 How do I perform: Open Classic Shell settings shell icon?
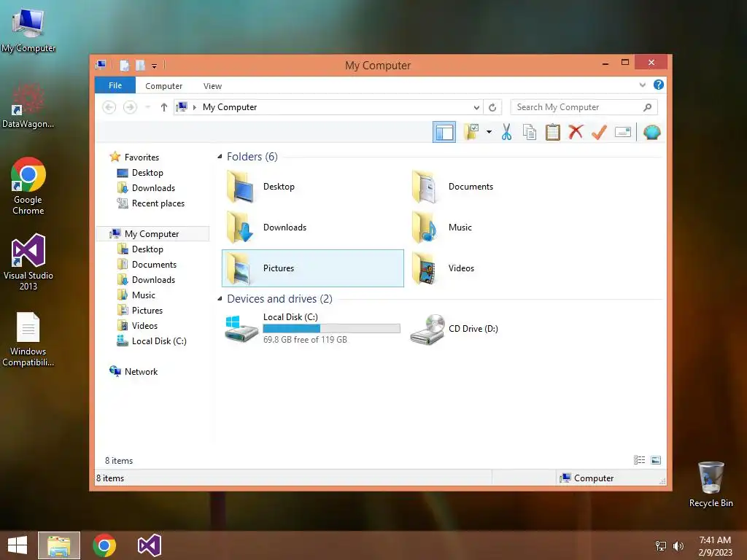click(651, 132)
